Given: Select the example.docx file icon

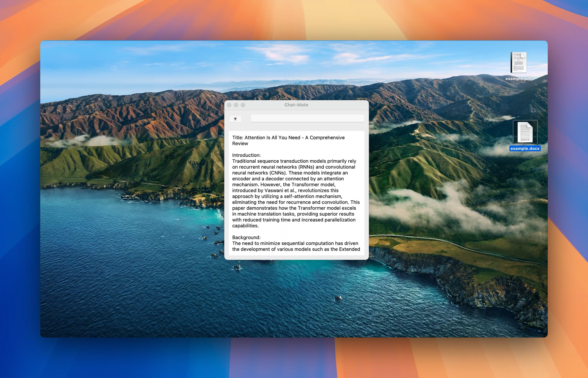Looking at the screenshot, I should [x=525, y=132].
